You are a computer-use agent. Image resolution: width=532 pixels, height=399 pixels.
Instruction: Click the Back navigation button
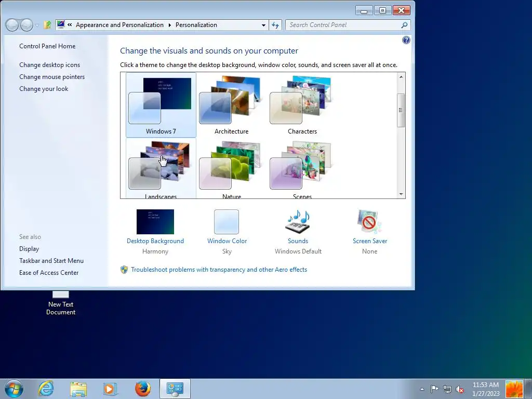[x=12, y=25]
